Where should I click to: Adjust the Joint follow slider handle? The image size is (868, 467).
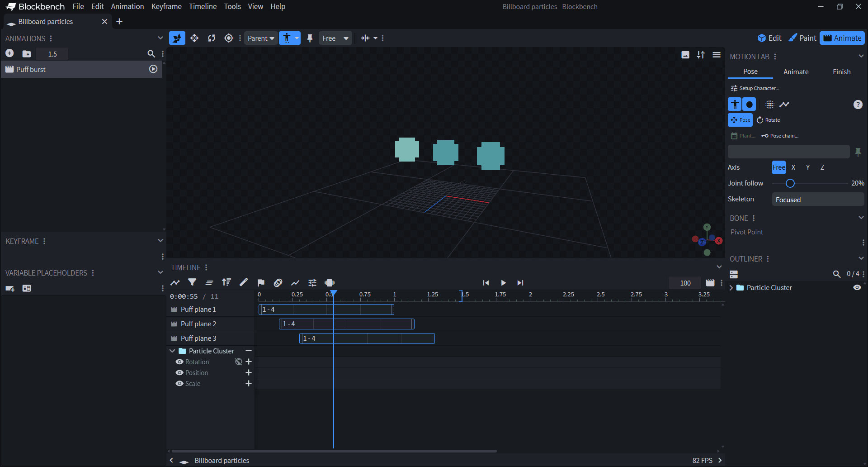tap(790, 183)
